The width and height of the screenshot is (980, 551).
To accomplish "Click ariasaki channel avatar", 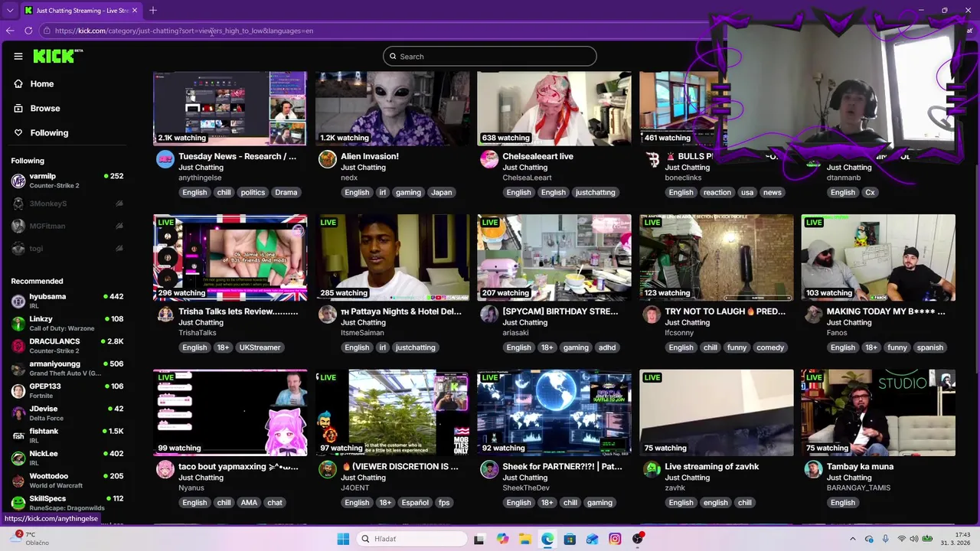I will tap(489, 315).
